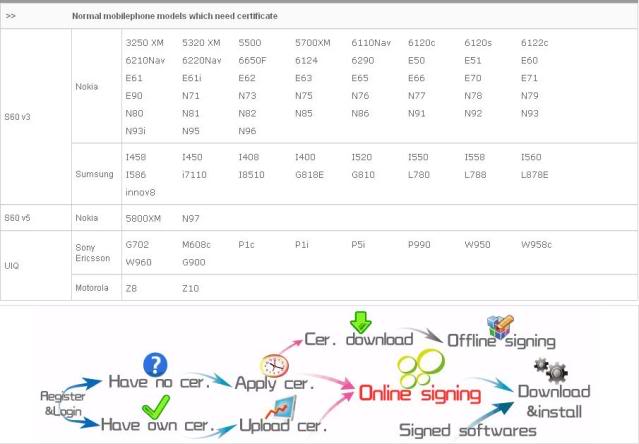Choose the Sony Ericsson W958c model
This screenshot has height=444, width=639.
click(535, 244)
